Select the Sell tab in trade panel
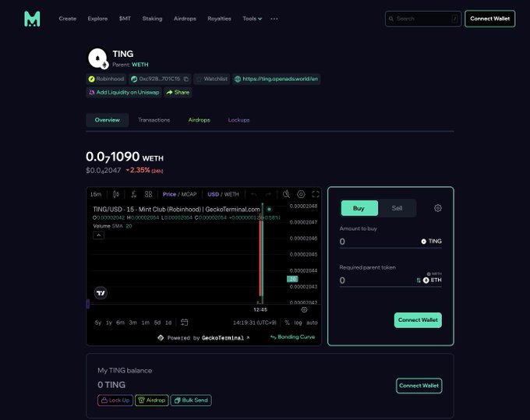The width and height of the screenshot is (530, 420). click(397, 208)
